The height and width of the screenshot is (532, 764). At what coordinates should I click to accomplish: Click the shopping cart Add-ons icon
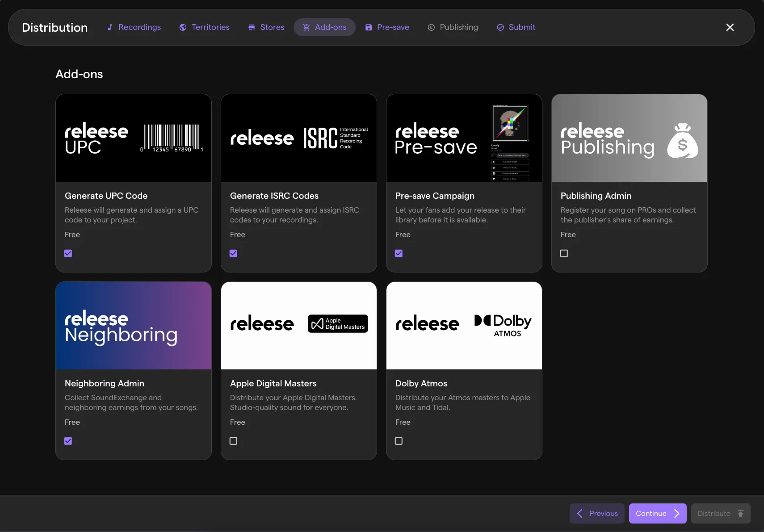[306, 27]
